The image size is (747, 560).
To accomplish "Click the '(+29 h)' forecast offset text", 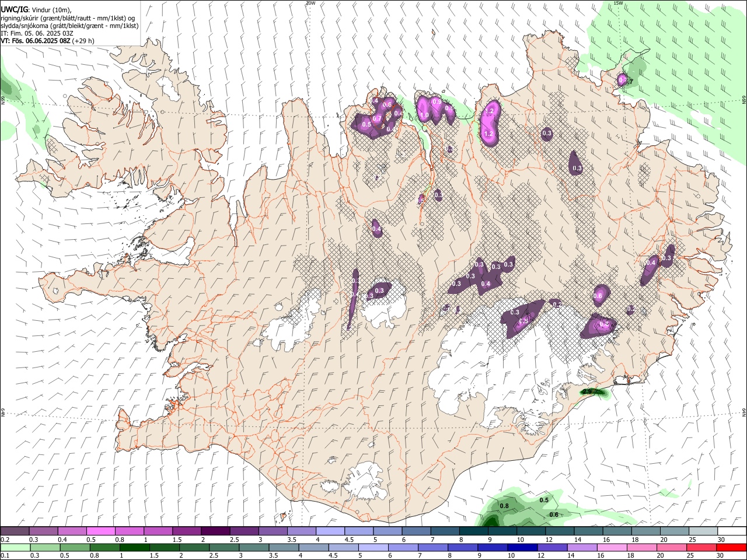I will (x=84, y=41).
